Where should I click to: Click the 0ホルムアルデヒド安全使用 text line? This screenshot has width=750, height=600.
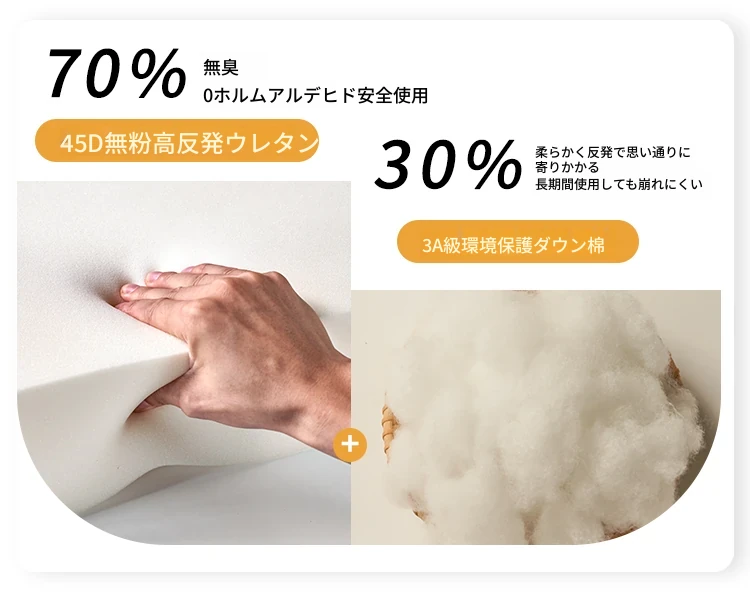click(315, 96)
